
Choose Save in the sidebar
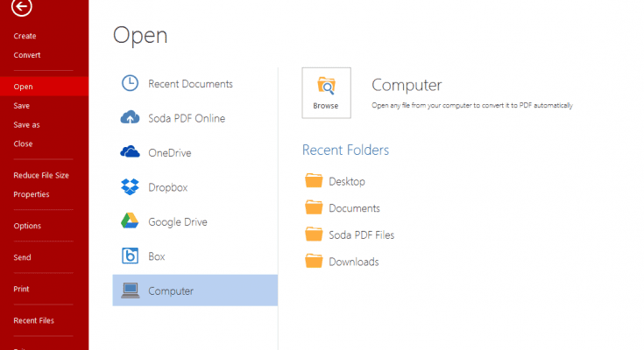[21, 106]
